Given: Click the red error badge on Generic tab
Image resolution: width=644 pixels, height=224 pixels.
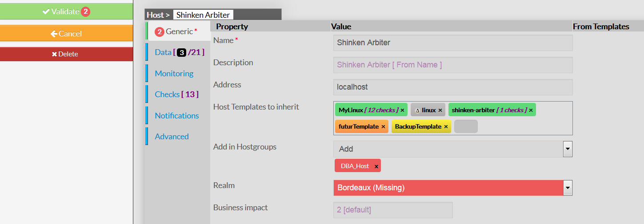Looking at the screenshot, I should tap(159, 31).
